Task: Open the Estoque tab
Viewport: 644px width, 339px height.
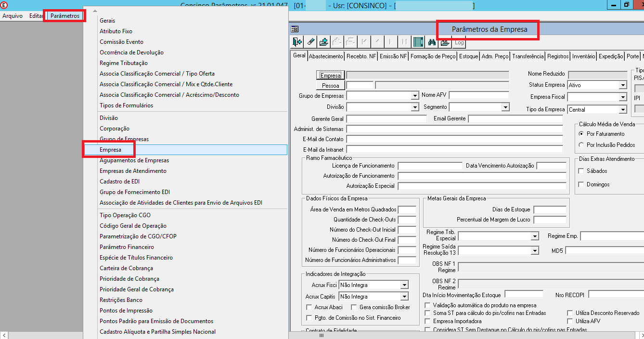Action: [x=468, y=56]
